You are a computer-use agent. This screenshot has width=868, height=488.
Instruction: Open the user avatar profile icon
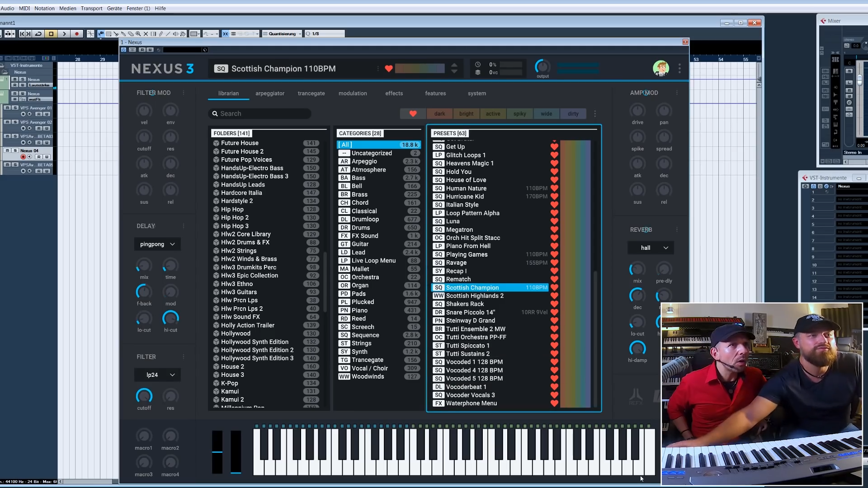click(x=660, y=68)
